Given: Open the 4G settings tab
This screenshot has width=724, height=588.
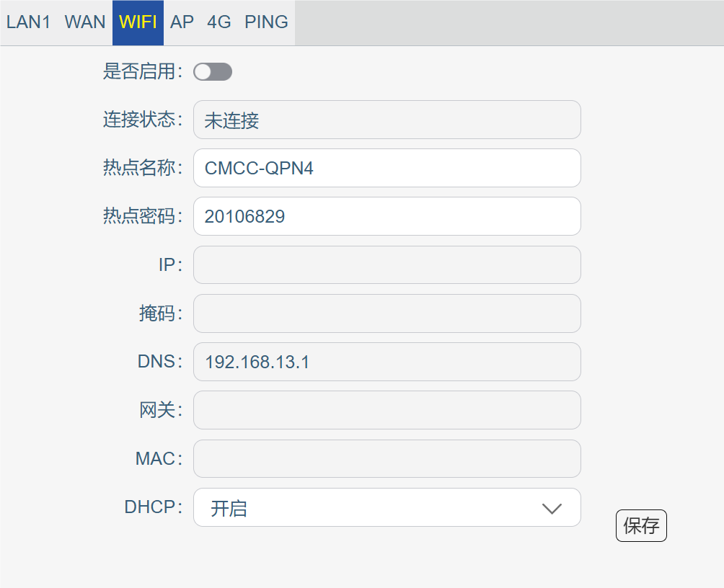Looking at the screenshot, I should tap(219, 22).
